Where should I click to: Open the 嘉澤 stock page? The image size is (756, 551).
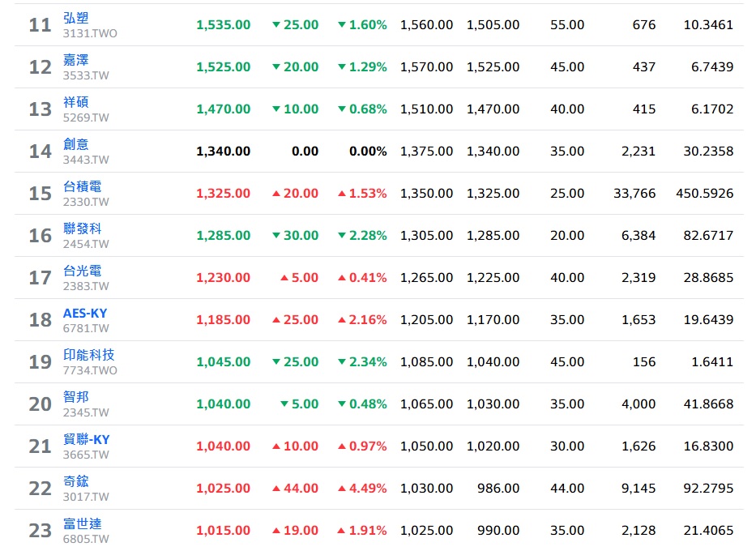click(x=76, y=60)
